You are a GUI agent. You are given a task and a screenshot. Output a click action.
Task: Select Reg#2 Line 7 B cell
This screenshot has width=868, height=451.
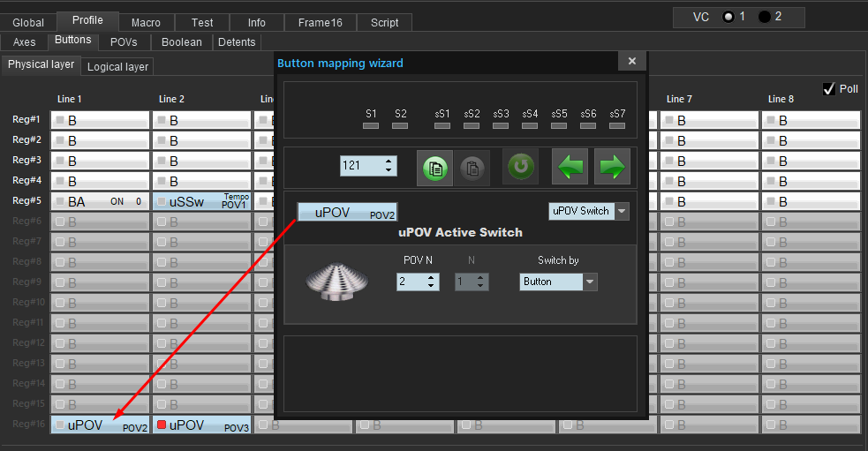(x=709, y=140)
